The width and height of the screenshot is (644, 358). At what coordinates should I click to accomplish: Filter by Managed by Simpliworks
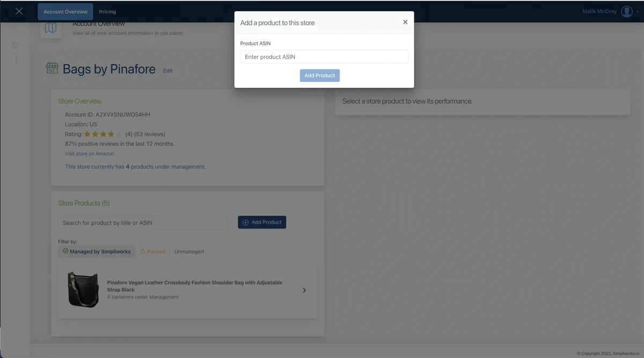(x=97, y=251)
